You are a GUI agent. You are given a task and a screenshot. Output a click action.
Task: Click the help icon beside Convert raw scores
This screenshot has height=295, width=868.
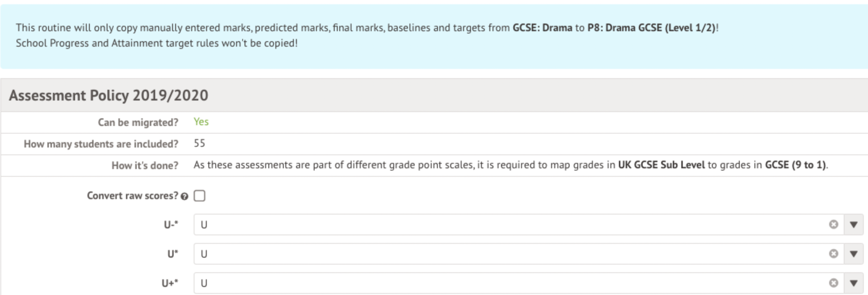(x=184, y=197)
